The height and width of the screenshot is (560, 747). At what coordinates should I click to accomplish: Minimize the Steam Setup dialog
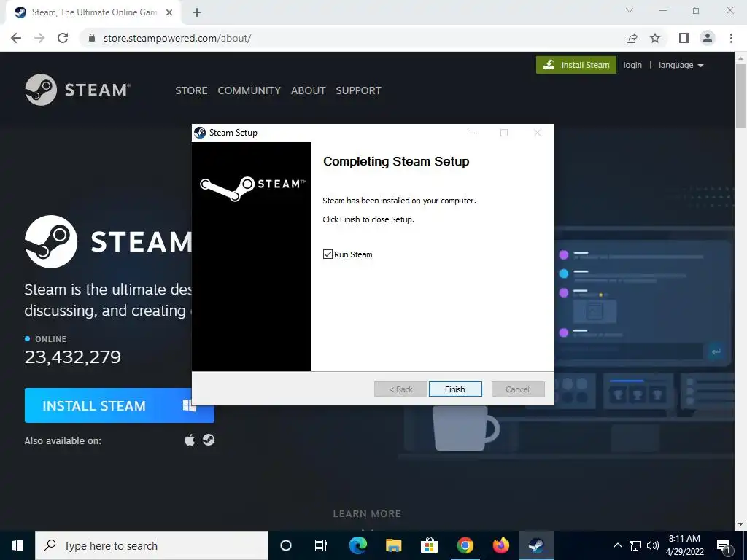(471, 133)
